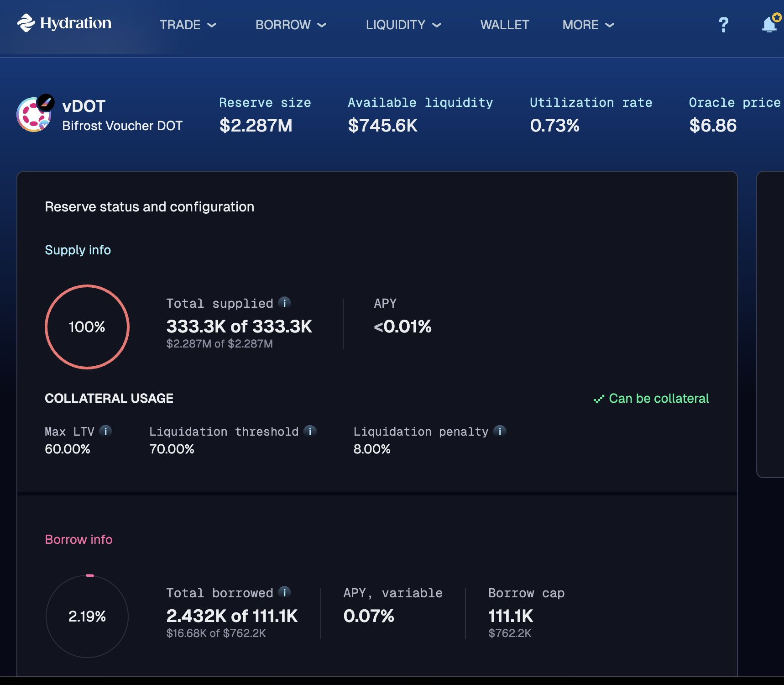The height and width of the screenshot is (685, 784).
Task: Click the 333.3K of 333.3K supplied value
Action: pyautogui.click(x=239, y=327)
